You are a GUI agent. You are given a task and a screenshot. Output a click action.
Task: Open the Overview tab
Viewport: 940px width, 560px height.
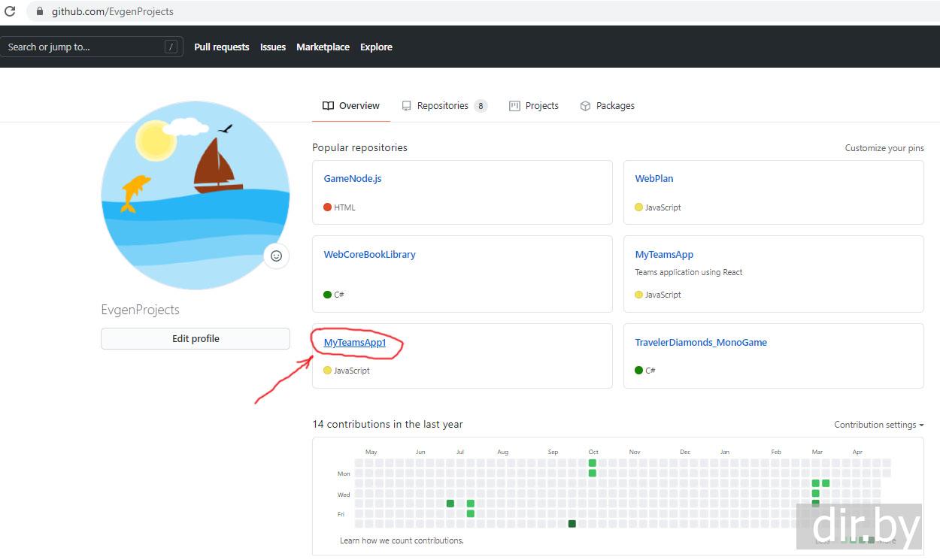pyautogui.click(x=351, y=106)
